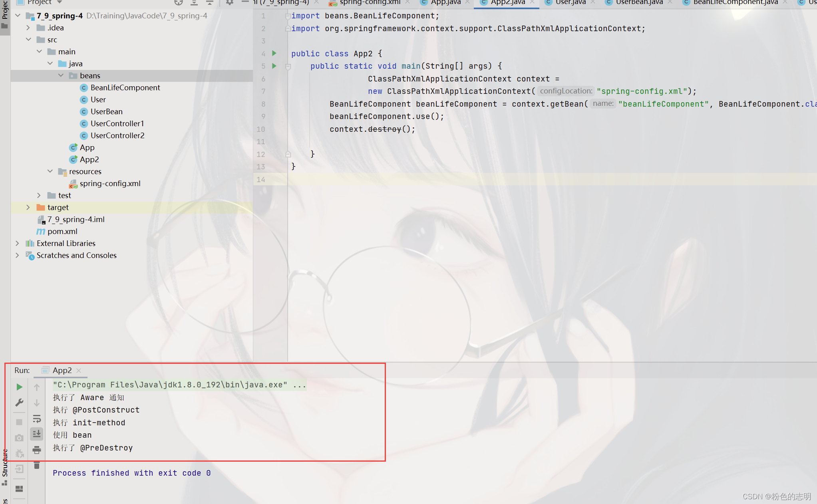Open Project panel settings gear
The width and height of the screenshot is (817, 504).
pos(229,2)
